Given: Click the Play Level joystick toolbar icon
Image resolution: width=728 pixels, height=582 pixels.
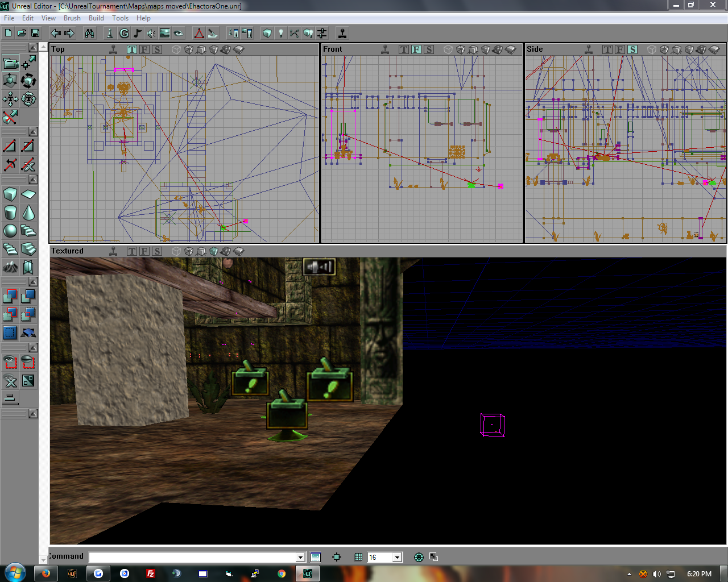Looking at the screenshot, I should pos(342,33).
